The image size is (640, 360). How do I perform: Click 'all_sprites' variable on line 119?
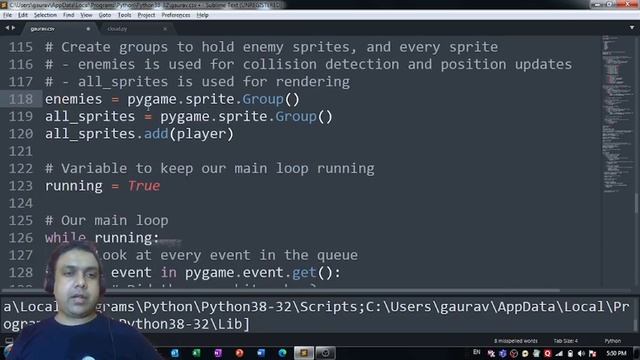pyautogui.click(x=90, y=117)
